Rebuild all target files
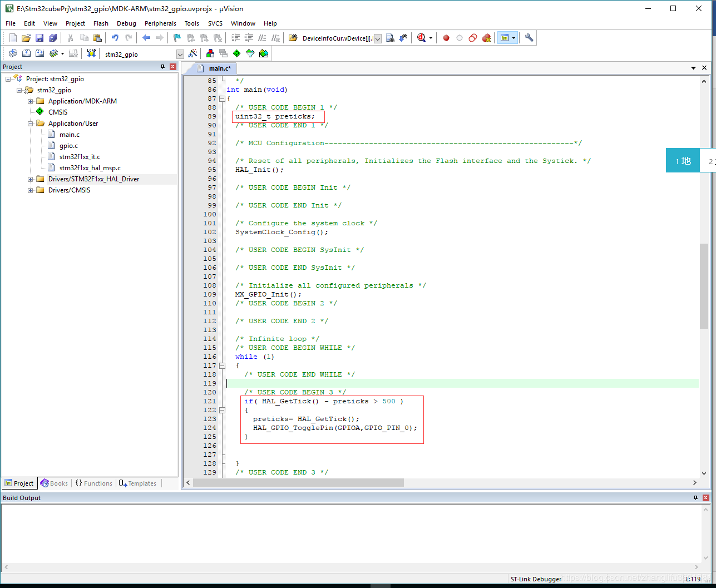 pyautogui.click(x=39, y=53)
